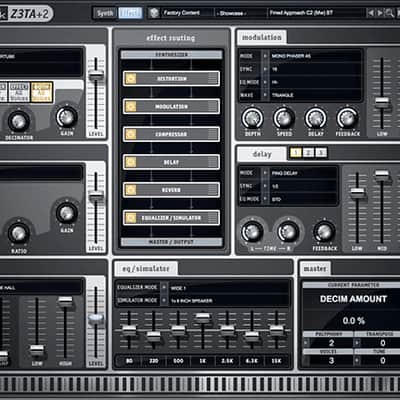400x400 pixels.
Task: Click the delay left Time knob
Action: 252,231
